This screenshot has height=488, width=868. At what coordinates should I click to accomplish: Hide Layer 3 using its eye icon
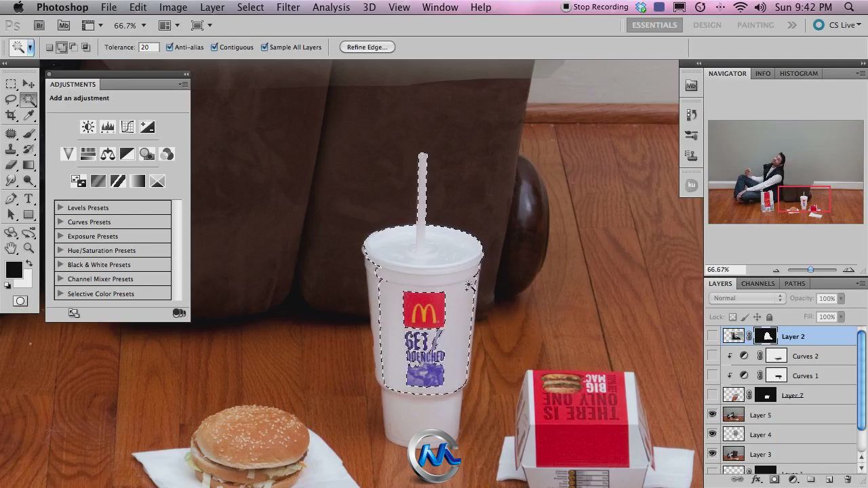point(712,453)
